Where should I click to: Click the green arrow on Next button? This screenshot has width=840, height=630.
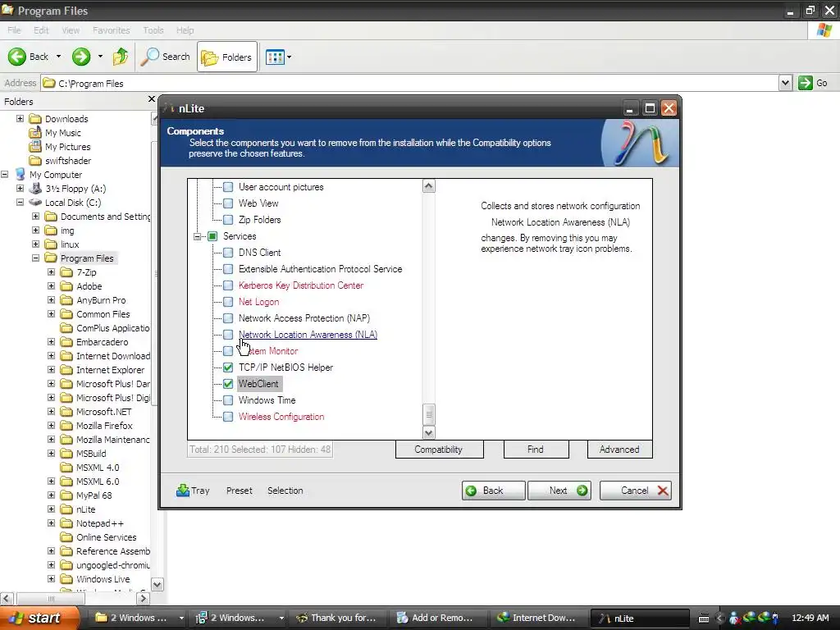tap(582, 491)
